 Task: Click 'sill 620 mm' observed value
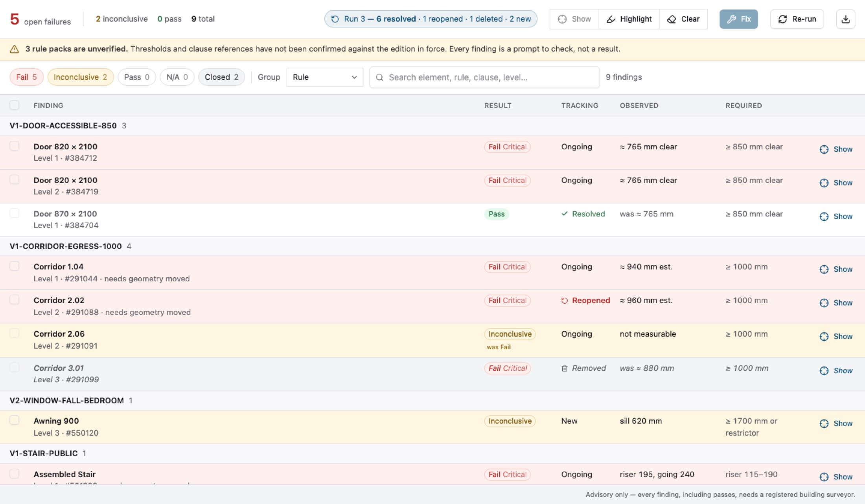(x=640, y=421)
